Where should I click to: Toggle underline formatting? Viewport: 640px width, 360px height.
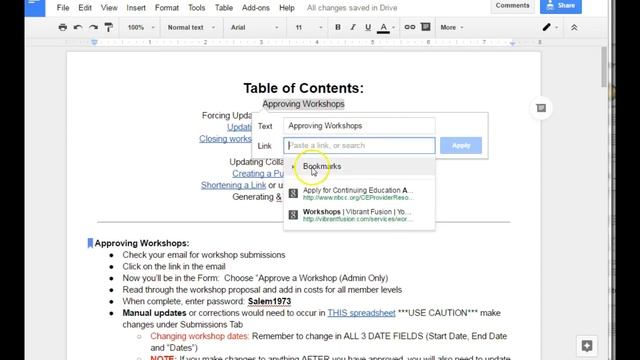[368, 27]
